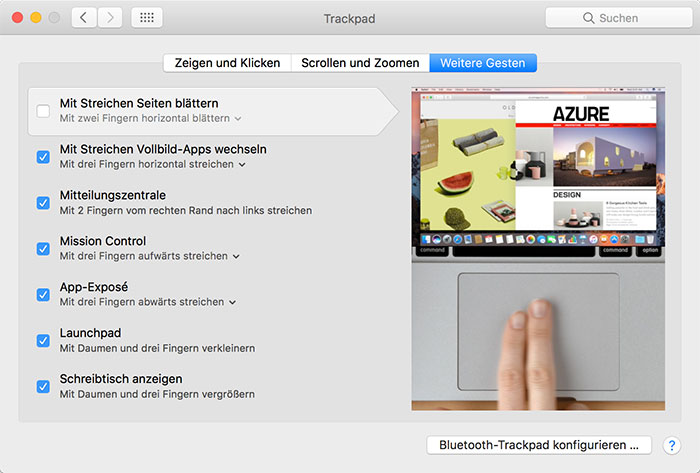
Task: Expand 'Mit drei Fingern horizontal streichen' options
Action: [x=153, y=164]
